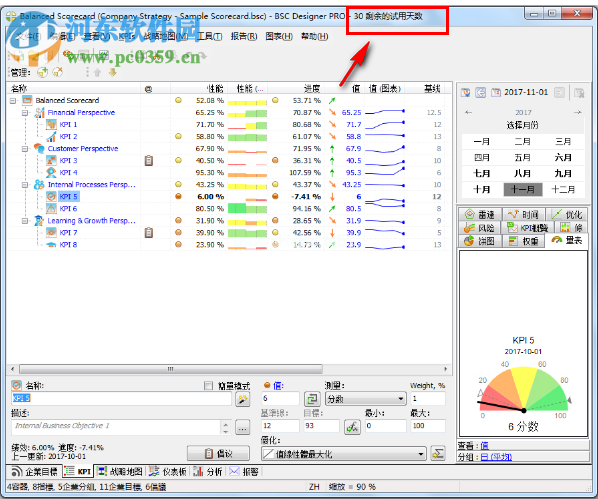Viewport: 598px width, 499px height.
Task: Click the calendar icon beside 2017-11-01
Action: [496, 92]
